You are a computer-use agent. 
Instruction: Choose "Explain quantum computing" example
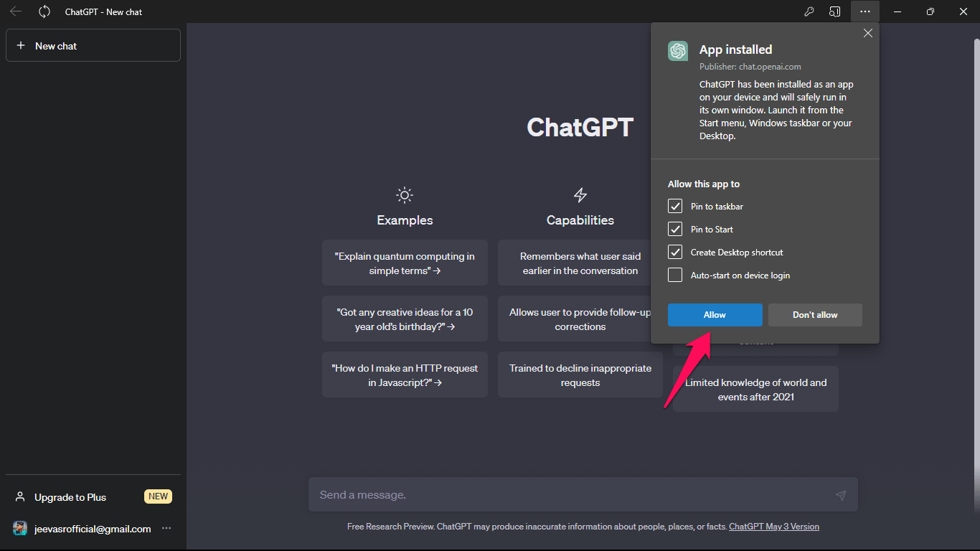(405, 263)
